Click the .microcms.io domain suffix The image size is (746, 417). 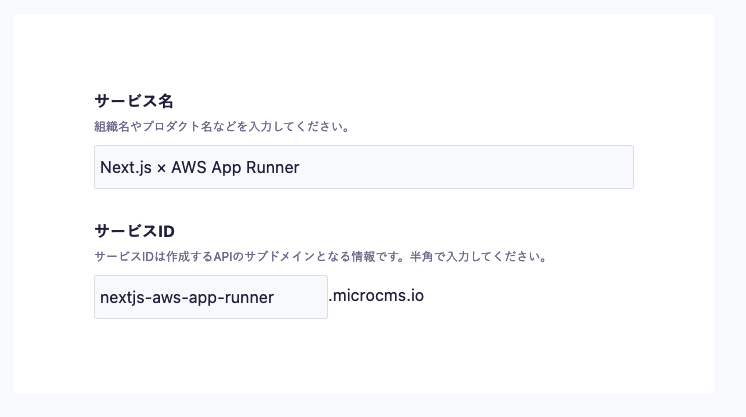pyautogui.click(x=376, y=296)
